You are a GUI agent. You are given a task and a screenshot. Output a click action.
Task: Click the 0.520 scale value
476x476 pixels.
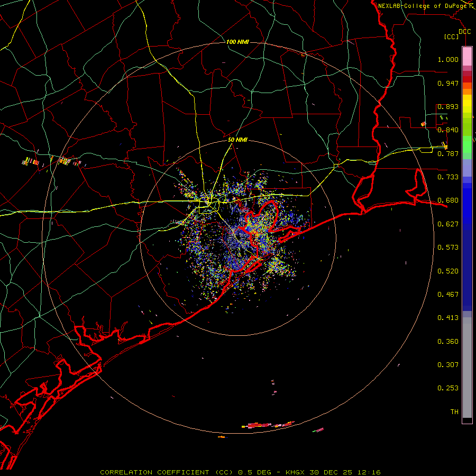point(448,271)
